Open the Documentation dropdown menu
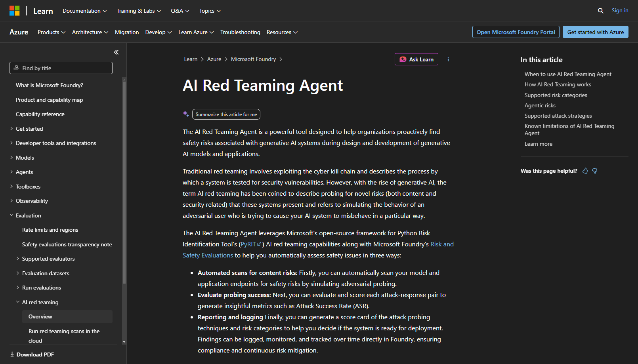Screen dimensions: 638x364 pyautogui.click(x=85, y=11)
